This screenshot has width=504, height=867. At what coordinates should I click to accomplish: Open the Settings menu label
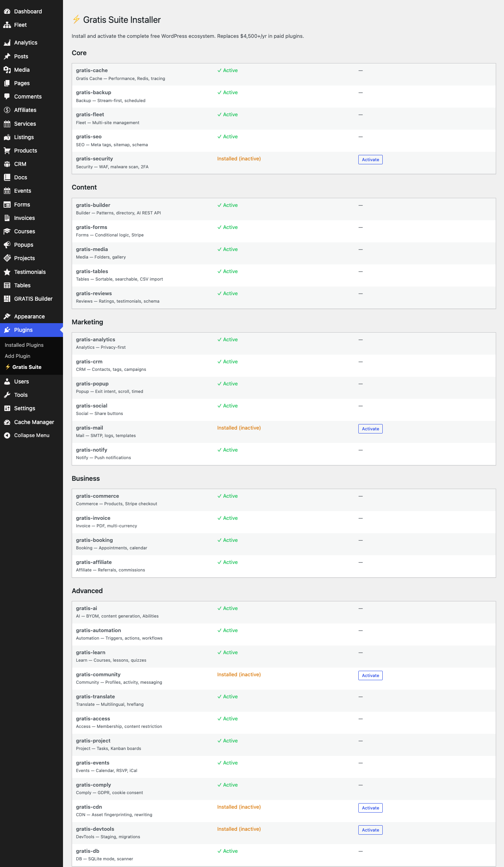point(24,408)
